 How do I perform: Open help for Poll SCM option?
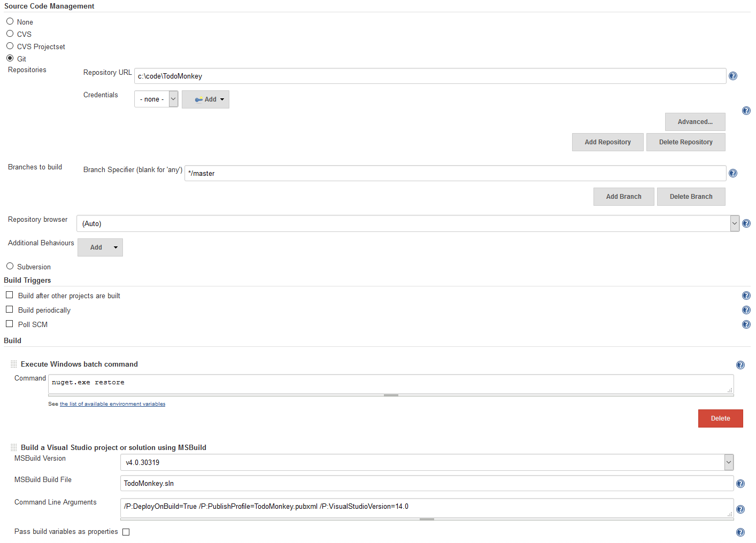tap(746, 324)
